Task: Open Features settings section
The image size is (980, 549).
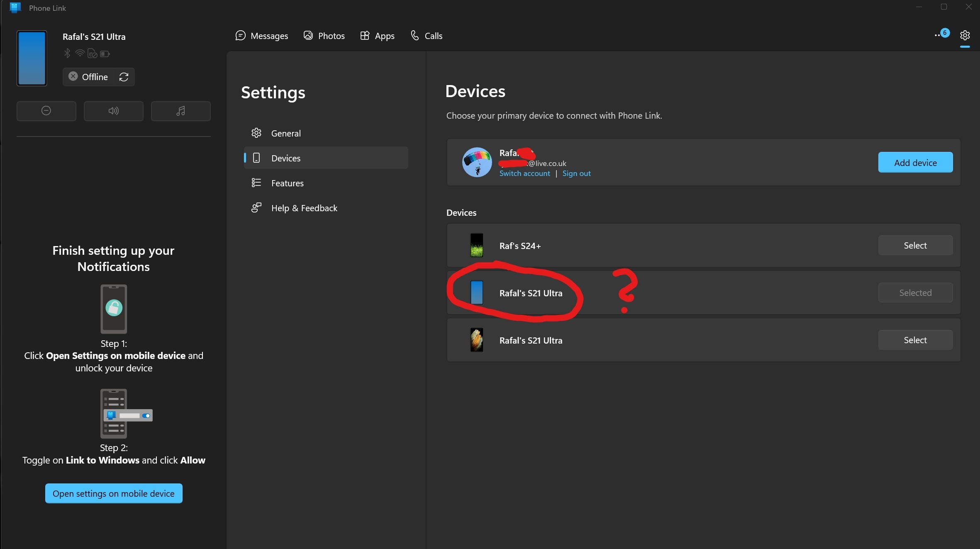Action: point(287,183)
